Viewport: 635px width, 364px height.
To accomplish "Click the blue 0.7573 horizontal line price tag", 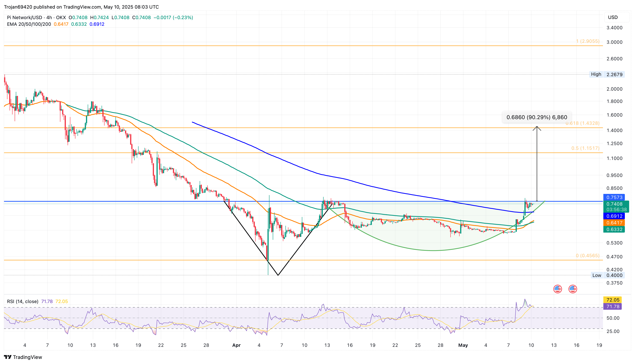I will pos(614,197).
